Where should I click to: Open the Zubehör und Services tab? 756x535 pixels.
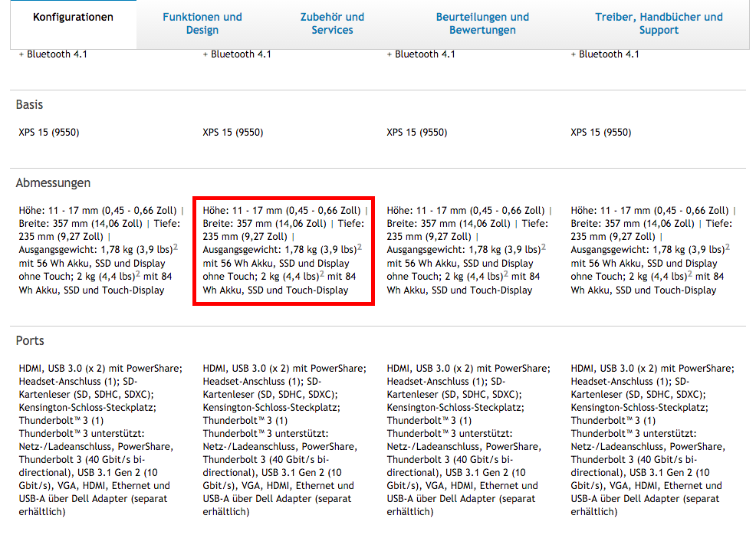point(332,24)
